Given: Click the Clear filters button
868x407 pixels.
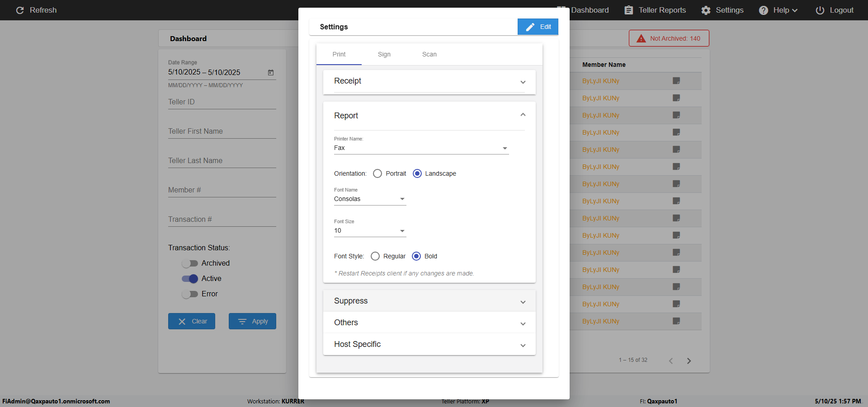Looking at the screenshot, I should pyautogui.click(x=192, y=321).
